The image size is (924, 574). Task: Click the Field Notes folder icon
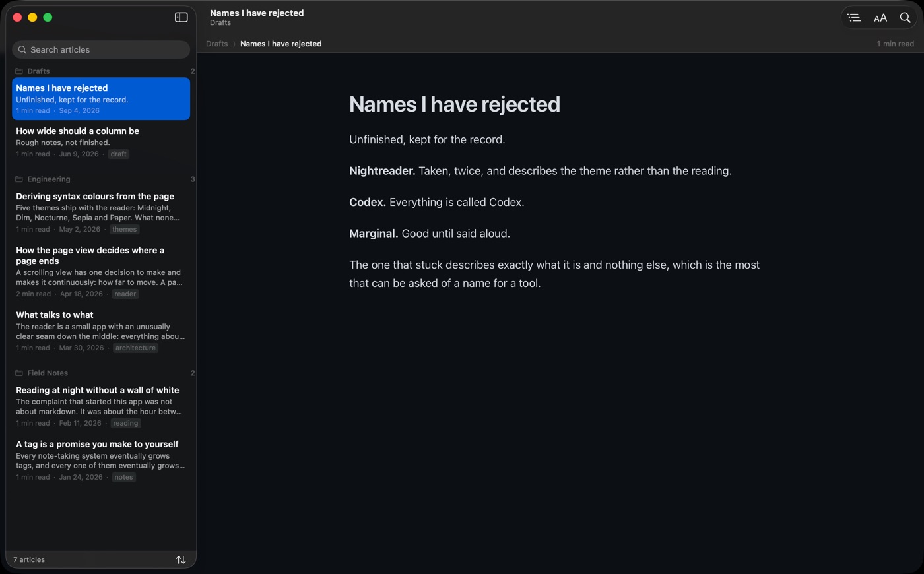[19, 373]
